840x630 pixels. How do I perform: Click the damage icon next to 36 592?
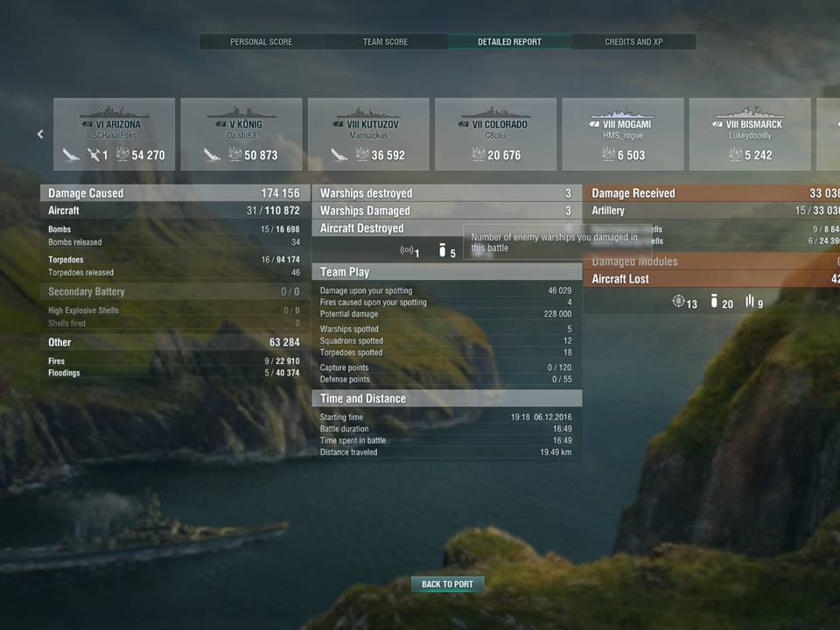[362, 155]
